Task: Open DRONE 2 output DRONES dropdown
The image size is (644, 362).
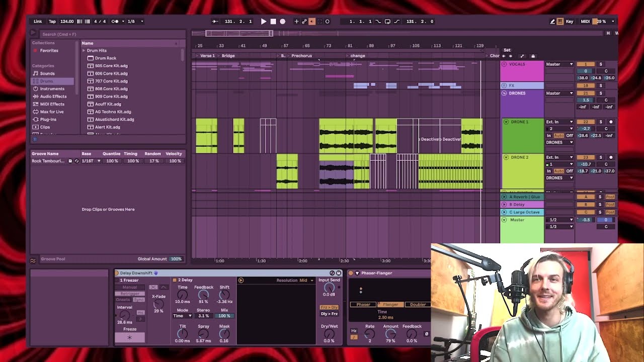Action: click(559, 178)
